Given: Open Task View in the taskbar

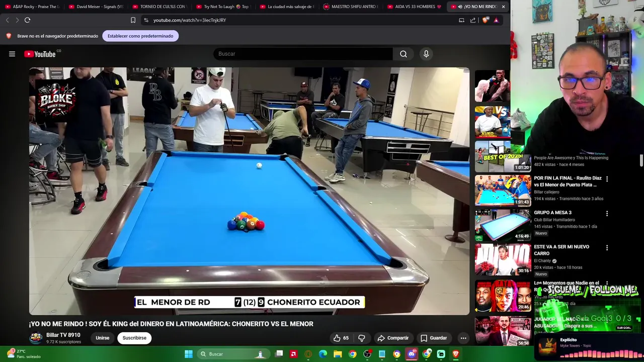Looking at the screenshot, I should 279,354.
